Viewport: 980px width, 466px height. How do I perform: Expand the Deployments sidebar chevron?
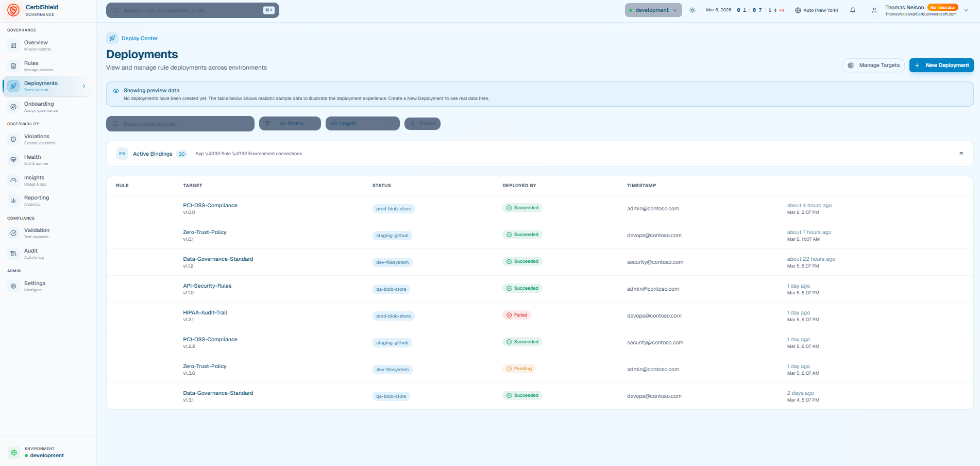(x=84, y=86)
